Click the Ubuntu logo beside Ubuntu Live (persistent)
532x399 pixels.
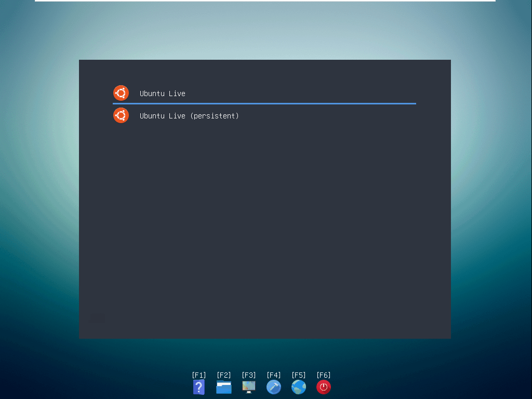pyautogui.click(x=121, y=115)
